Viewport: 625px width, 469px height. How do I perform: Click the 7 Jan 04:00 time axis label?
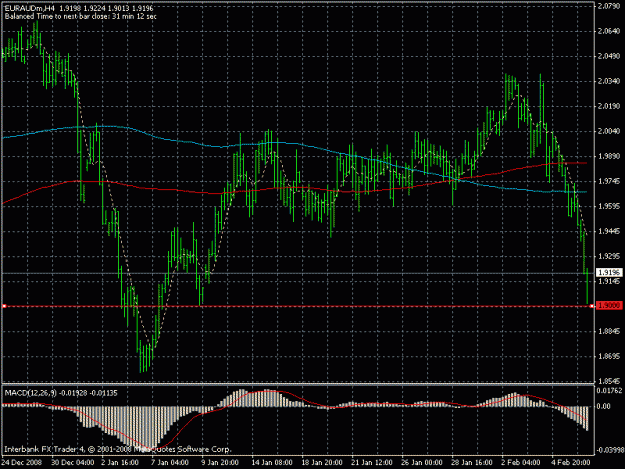click(x=169, y=463)
